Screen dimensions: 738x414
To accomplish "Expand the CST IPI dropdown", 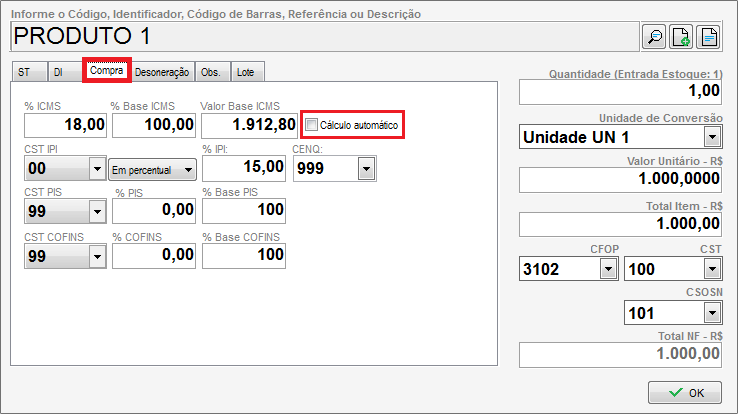I will tap(97, 168).
